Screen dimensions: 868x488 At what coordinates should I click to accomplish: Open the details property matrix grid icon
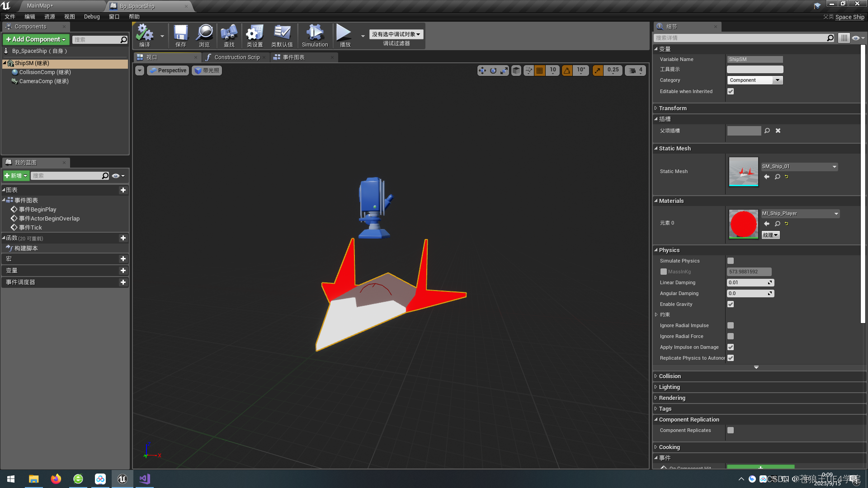tap(844, 38)
